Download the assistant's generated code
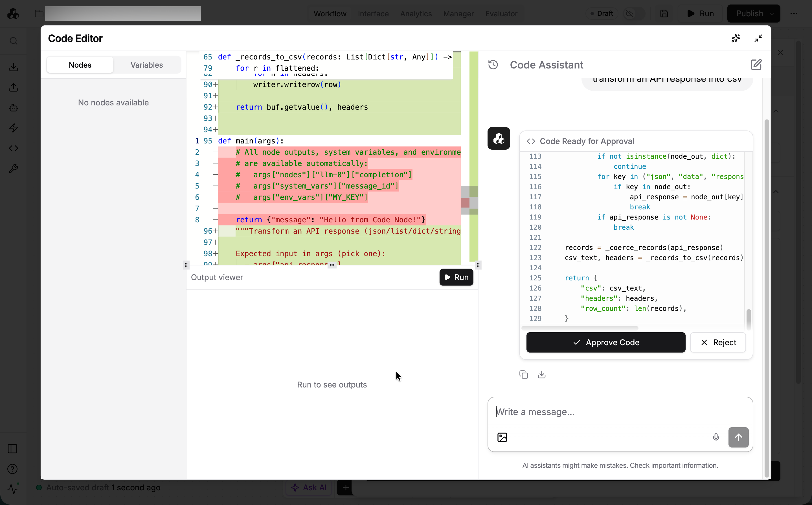Image resolution: width=812 pixels, height=505 pixels. (x=541, y=375)
